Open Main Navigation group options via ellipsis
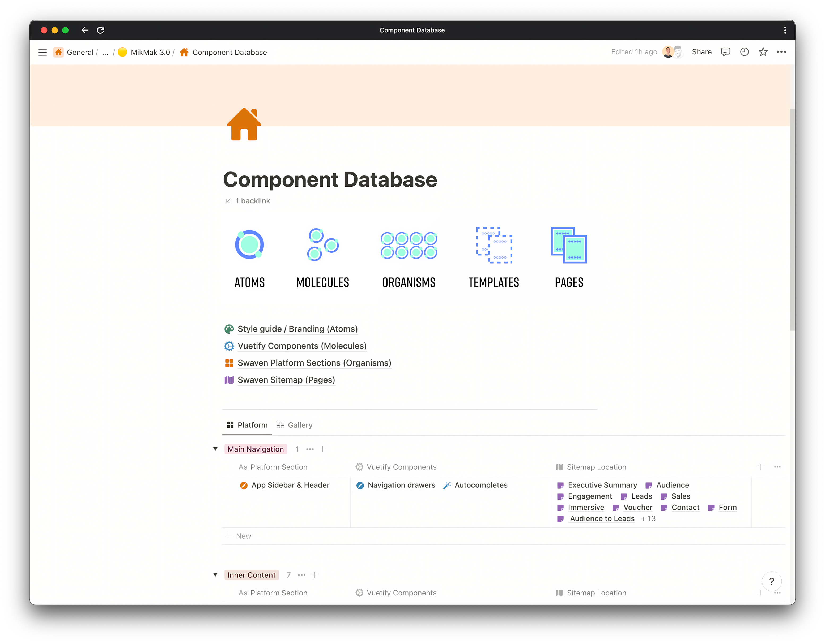This screenshot has width=825, height=644. pos(310,449)
